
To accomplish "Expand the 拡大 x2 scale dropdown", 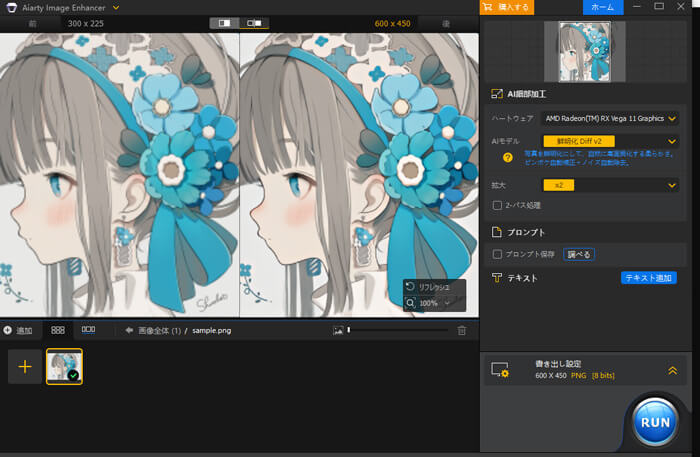I will (x=672, y=185).
